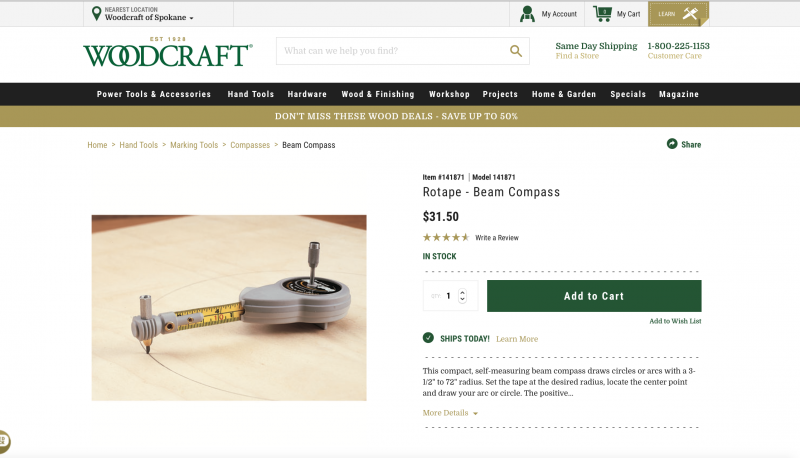Click the Woodcraft logo

[x=168, y=52]
